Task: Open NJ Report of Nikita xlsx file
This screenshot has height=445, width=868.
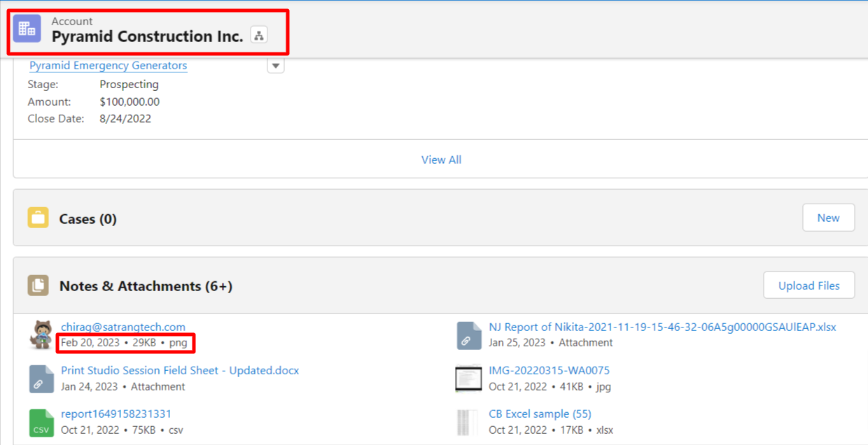Action: click(662, 327)
